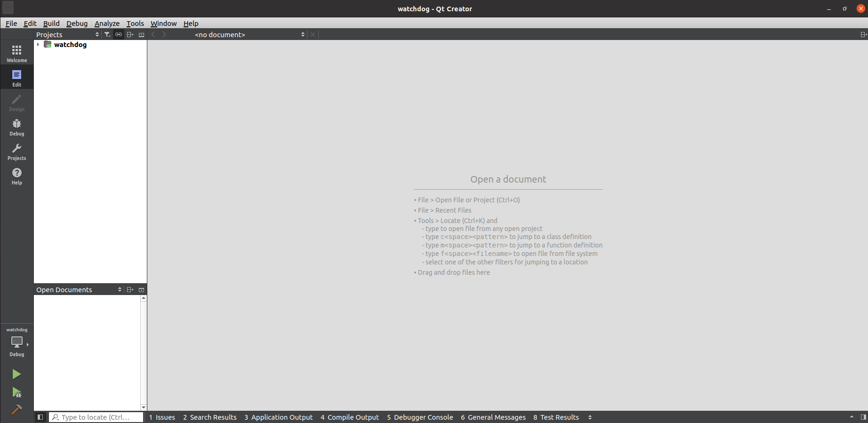Show the Compile Output pane
Viewport: 868px width, 423px height.
[x=350, y=417]
